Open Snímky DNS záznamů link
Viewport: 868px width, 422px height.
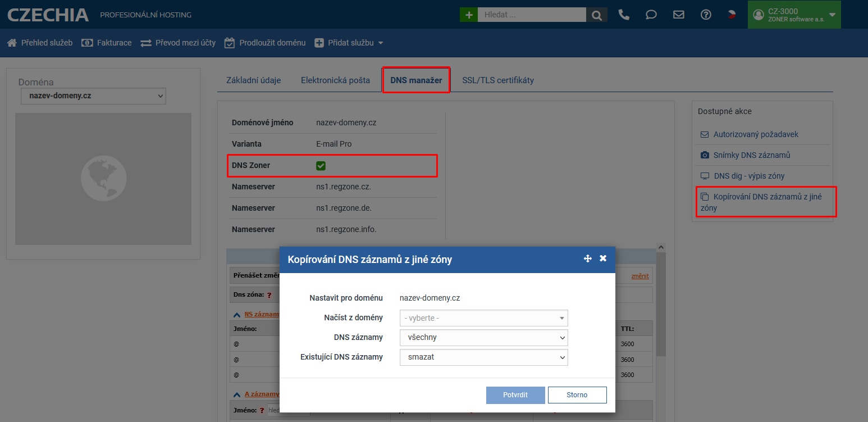751,155
